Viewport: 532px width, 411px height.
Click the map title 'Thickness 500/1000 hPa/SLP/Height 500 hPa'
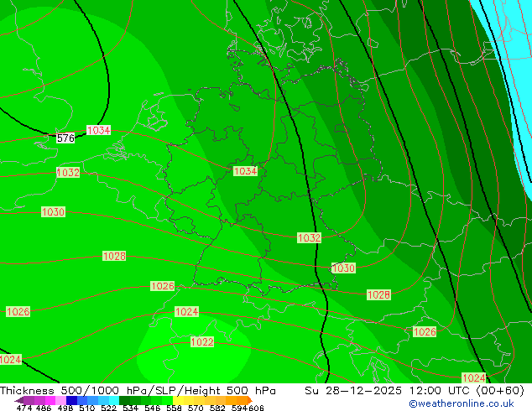pyautogui.click(x=138, y=390)
